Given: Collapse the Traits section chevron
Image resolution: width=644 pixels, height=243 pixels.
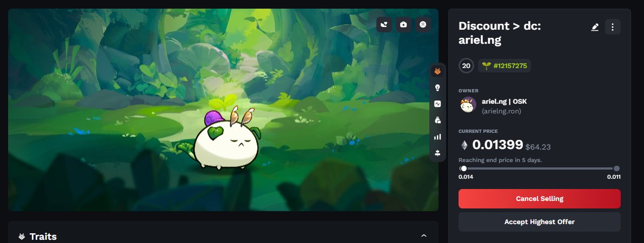Looking at the screenshot, I should (424, 235).
